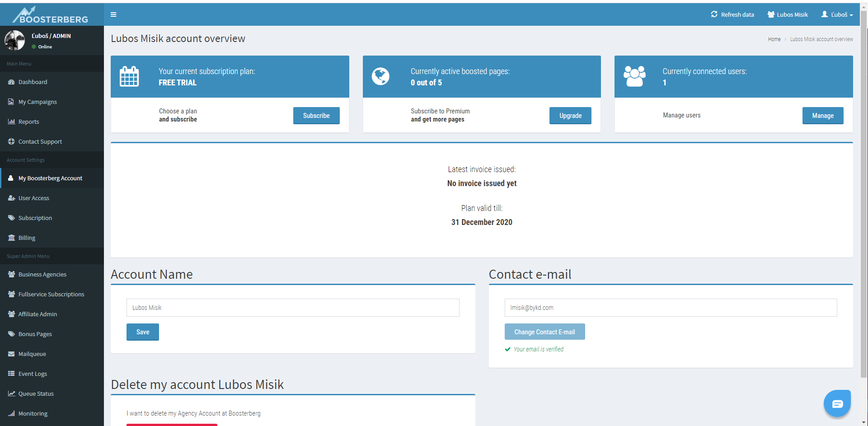Open the Bonus Pages menu item
Viewport: 868px width, 426px height.
point(52,334)
